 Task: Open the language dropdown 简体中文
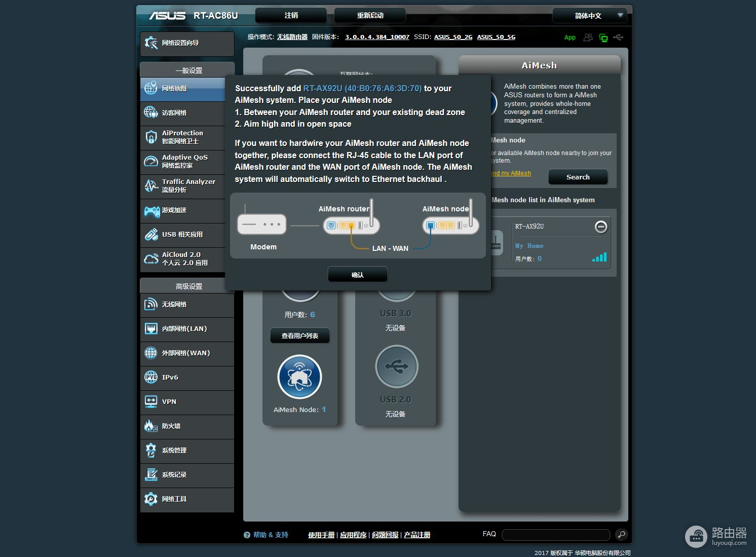[x=589, y=16]
